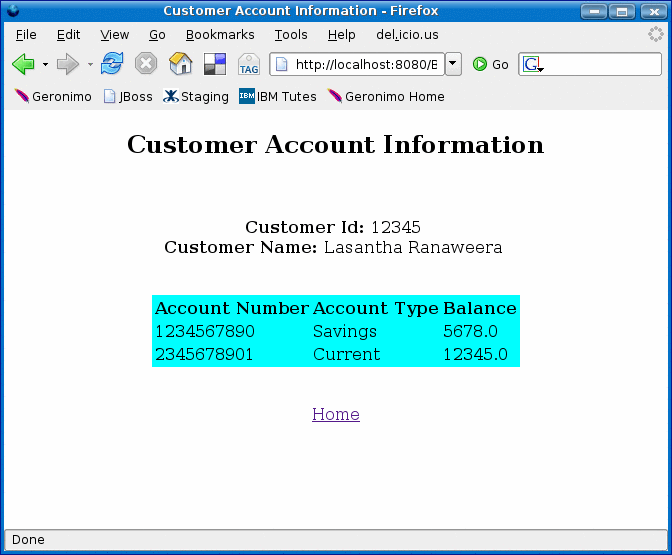Open the Help menu
The height and width of the screenshot is (555, 672).
(x=341, y=35)
